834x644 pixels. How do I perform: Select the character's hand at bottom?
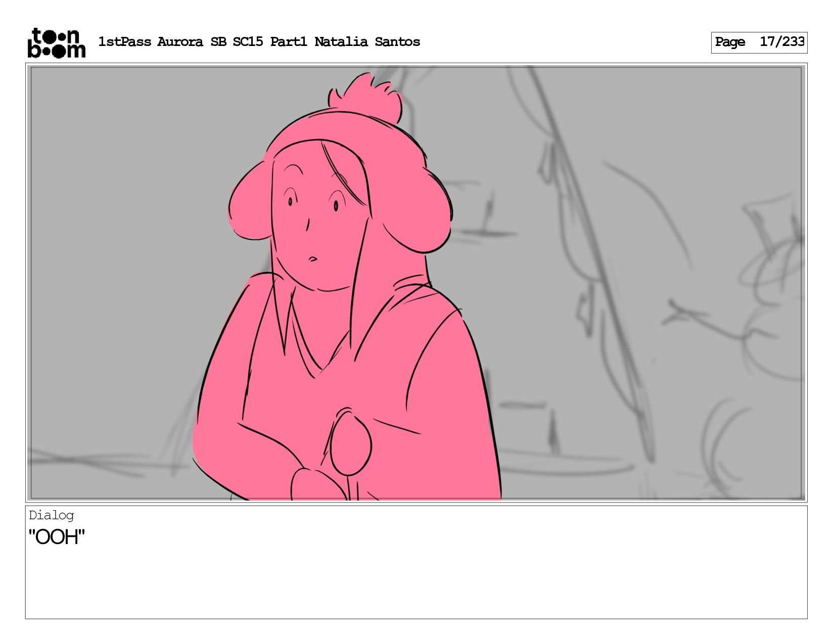(x=312, y=484)
